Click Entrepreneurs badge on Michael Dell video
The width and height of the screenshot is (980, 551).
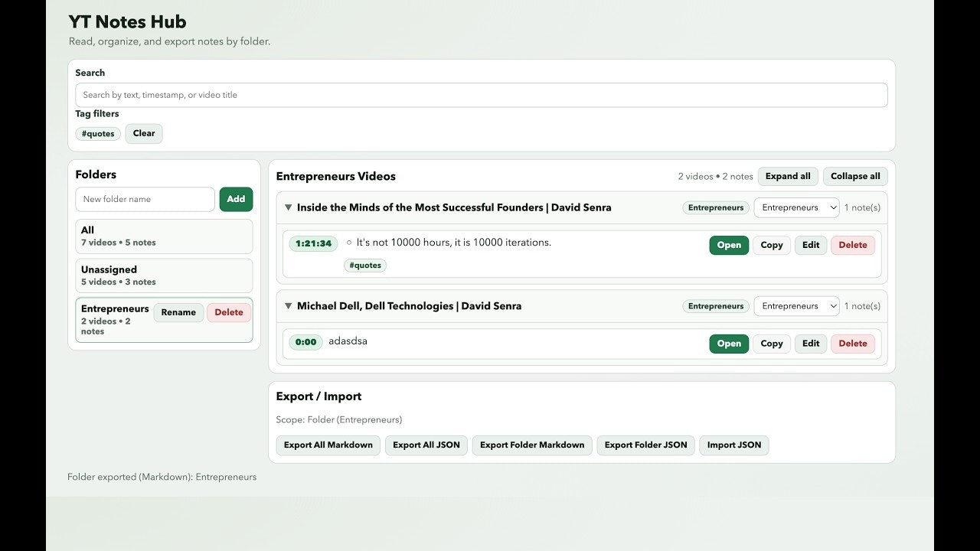tap(716, 306)
